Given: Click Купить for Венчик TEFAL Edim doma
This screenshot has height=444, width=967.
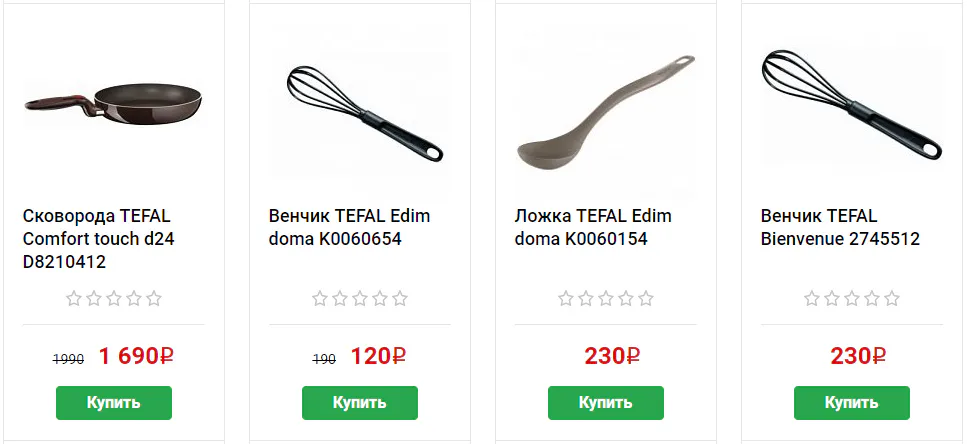Looking at the screenshot, I should pos(360,403).
